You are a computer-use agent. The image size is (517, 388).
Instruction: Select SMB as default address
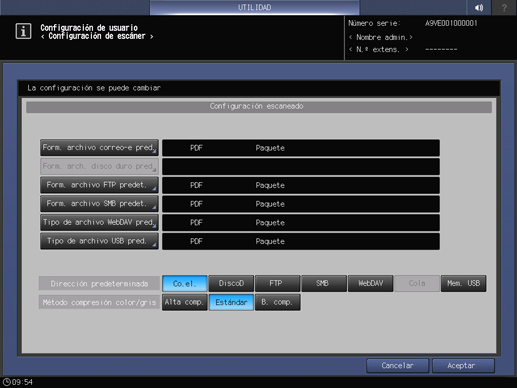coord(324,283)
